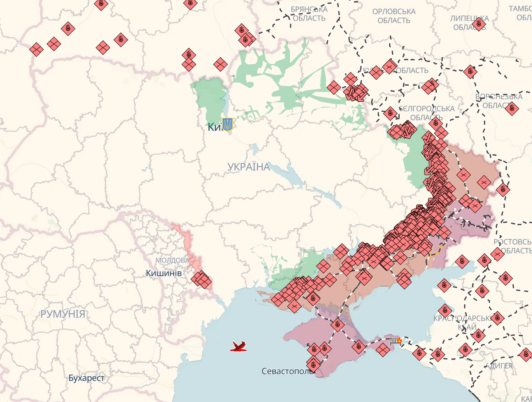Image resolution: width=532 pixels, height=402 pixels.
Task: Click the Севастополь city label
Action: click(x=286, y=371)
